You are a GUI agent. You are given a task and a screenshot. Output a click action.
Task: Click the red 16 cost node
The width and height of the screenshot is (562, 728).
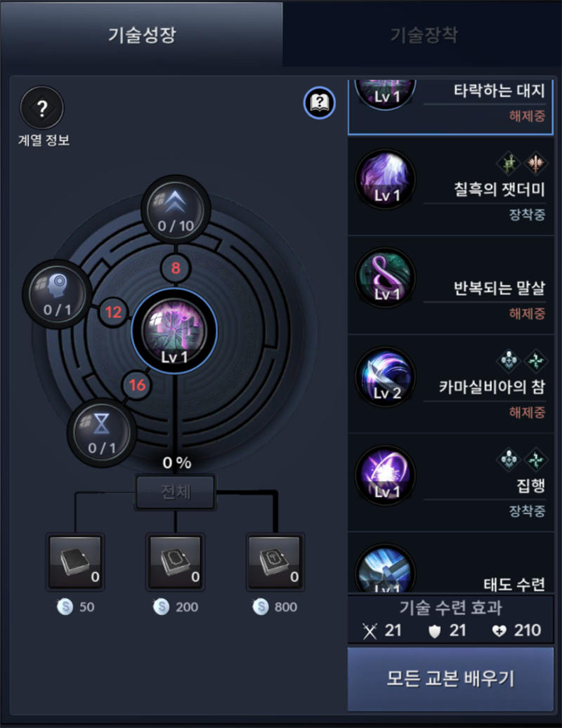137,385
